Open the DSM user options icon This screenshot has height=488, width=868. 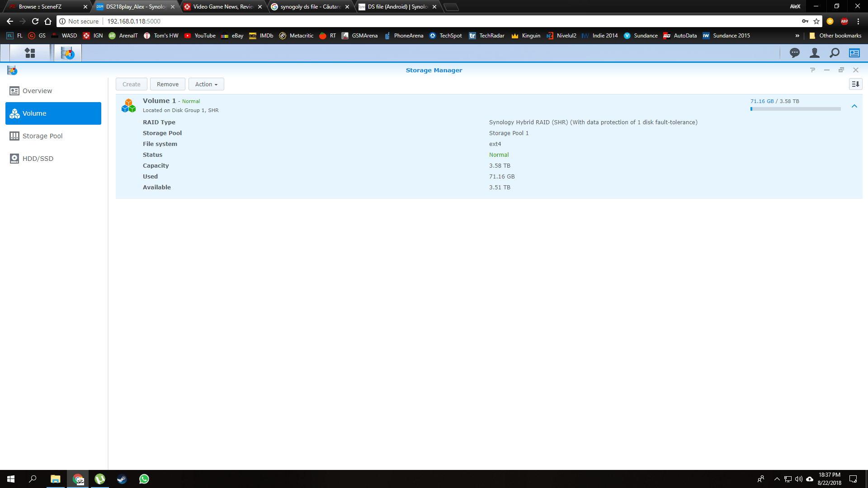tap(814, 53)
